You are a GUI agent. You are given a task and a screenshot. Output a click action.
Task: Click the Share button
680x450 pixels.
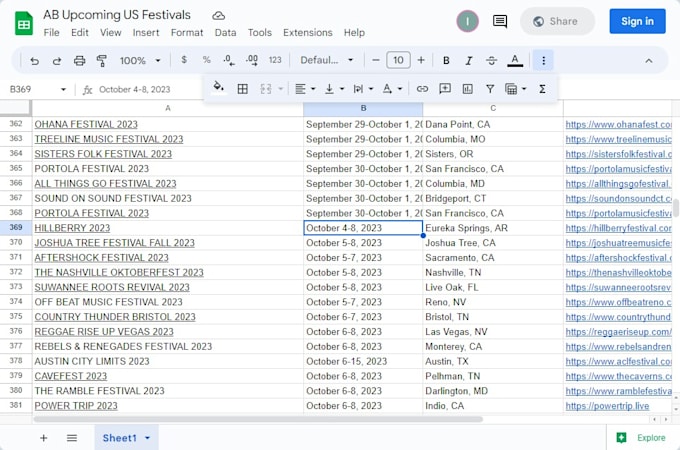[x=557, y=21]
